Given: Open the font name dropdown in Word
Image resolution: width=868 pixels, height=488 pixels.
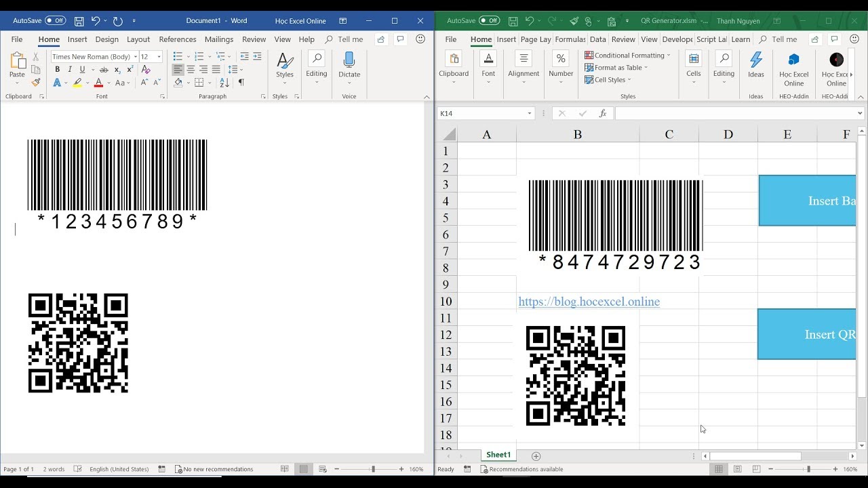Looking at the screenshot, I should [x=135, y=57].
